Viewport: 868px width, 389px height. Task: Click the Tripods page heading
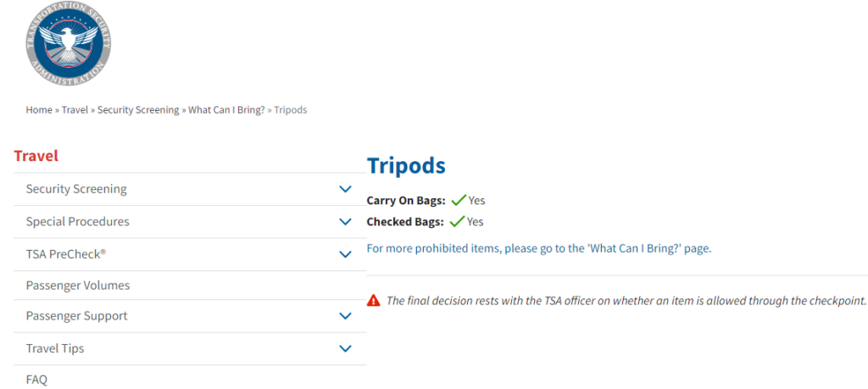point(406,166)
